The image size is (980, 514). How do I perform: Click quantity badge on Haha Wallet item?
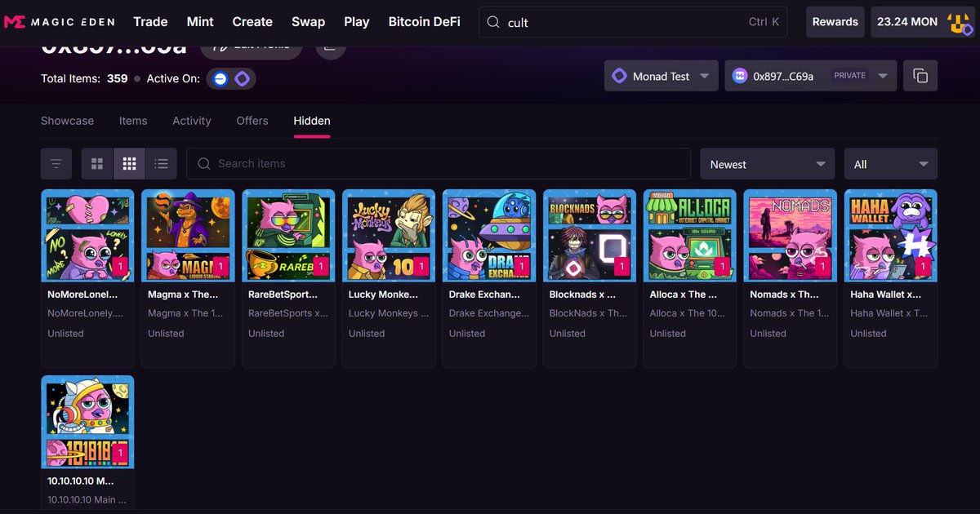923,266
